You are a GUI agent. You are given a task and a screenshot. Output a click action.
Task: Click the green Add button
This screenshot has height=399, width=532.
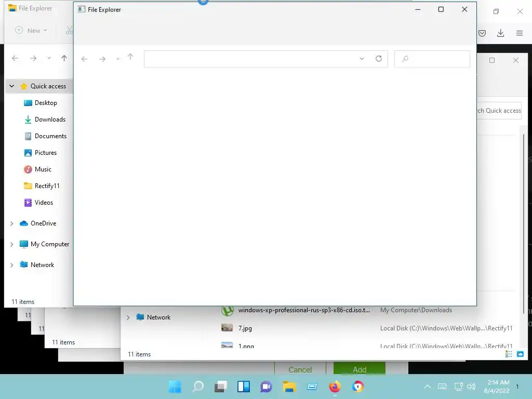pos(360,369)
